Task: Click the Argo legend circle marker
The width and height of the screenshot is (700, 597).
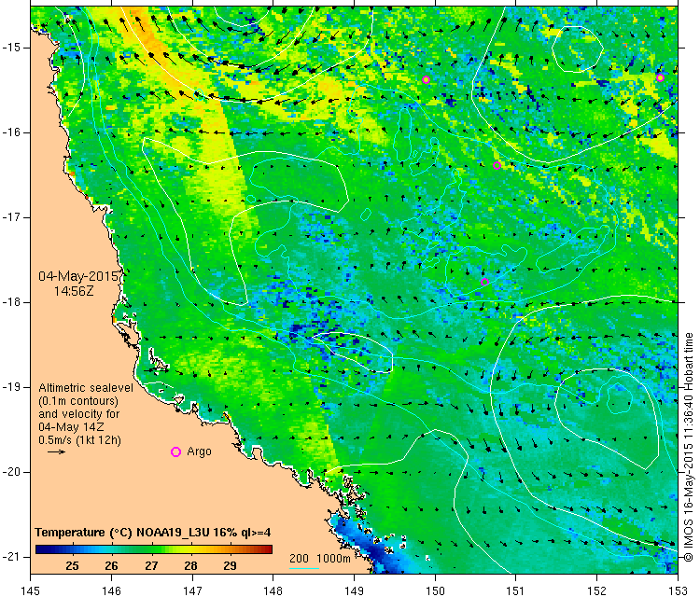Action: pos(175,452)
